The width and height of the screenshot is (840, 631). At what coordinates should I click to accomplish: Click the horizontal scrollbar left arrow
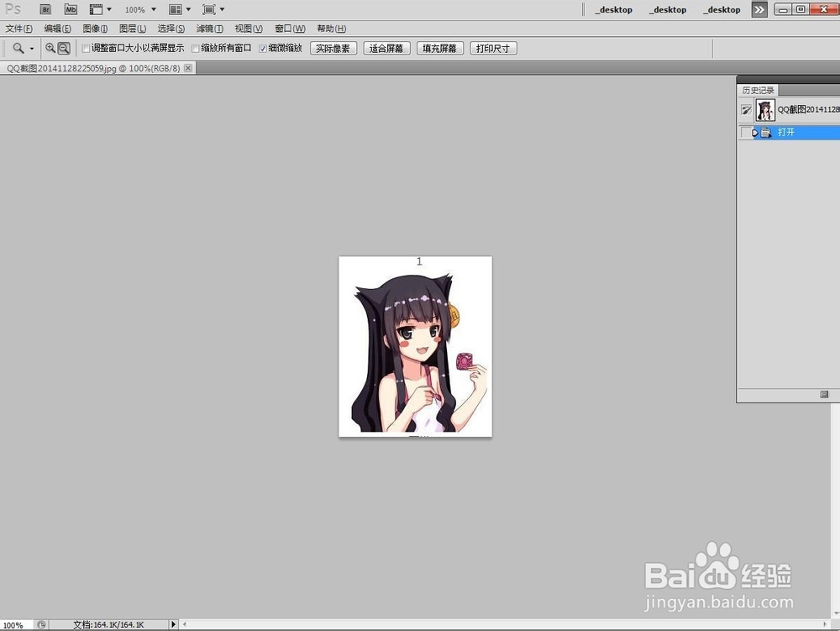tap(185, 624)
